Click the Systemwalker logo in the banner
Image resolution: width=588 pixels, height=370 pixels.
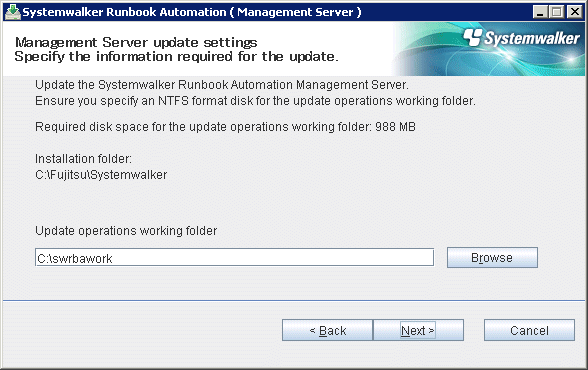pyautogui.click(x=521, y=38)
